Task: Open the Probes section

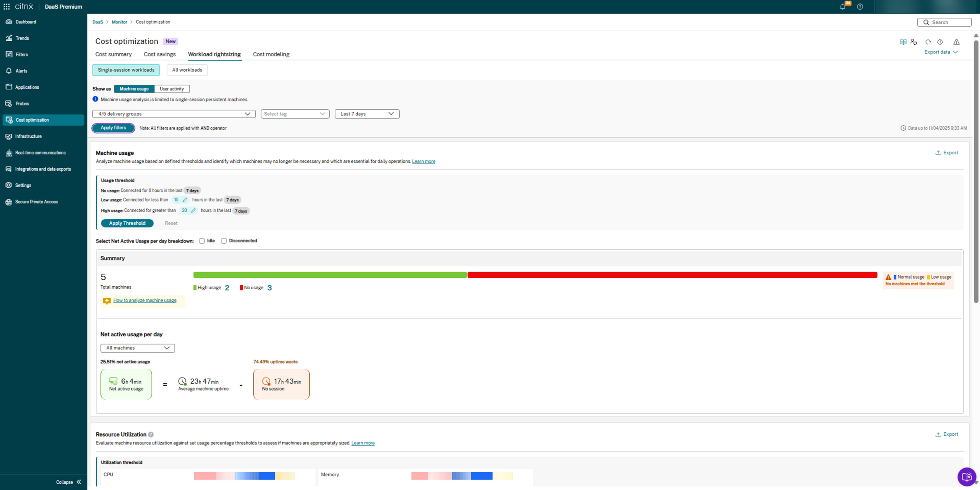Action: click(22, 103)
